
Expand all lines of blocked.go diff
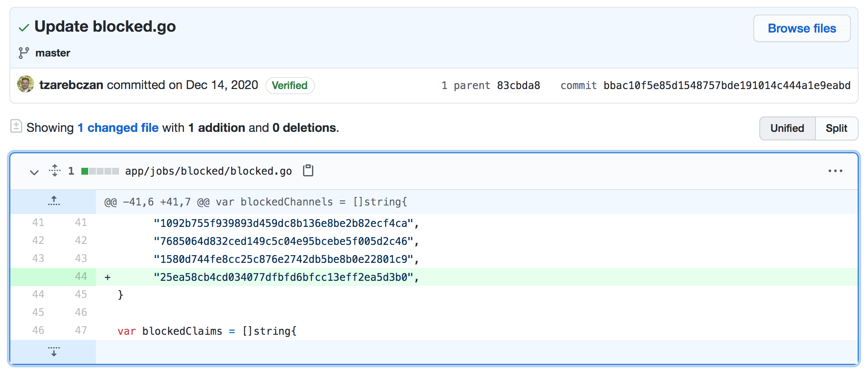tap(55, 171)
